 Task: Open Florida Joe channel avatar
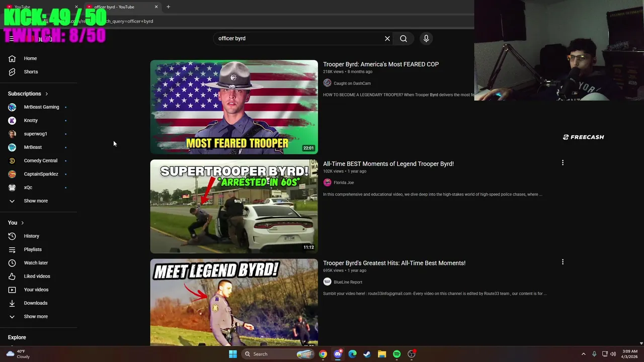(328, 183)
